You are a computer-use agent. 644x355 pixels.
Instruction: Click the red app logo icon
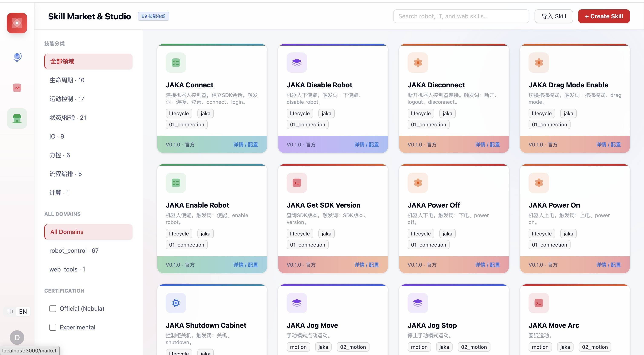point(17,23)
